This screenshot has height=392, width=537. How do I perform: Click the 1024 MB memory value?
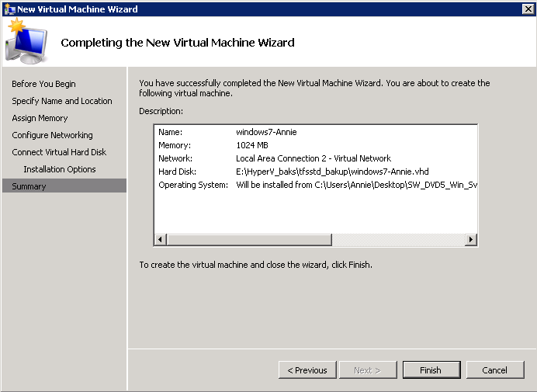click(251, 145)
